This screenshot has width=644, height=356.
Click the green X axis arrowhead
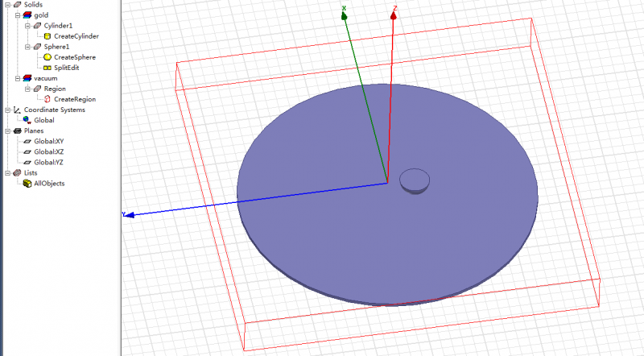click(345, 15)
